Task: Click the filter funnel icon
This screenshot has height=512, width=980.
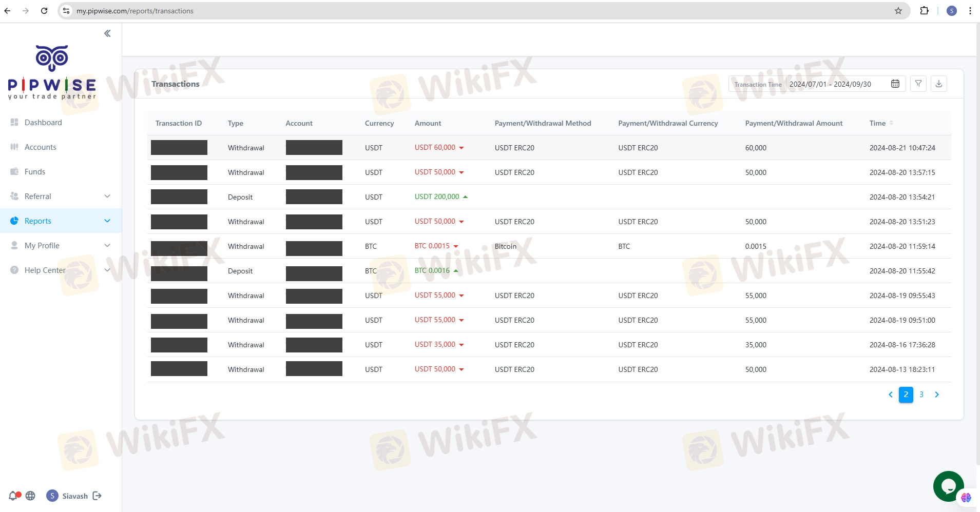Action: coord(918,84)
